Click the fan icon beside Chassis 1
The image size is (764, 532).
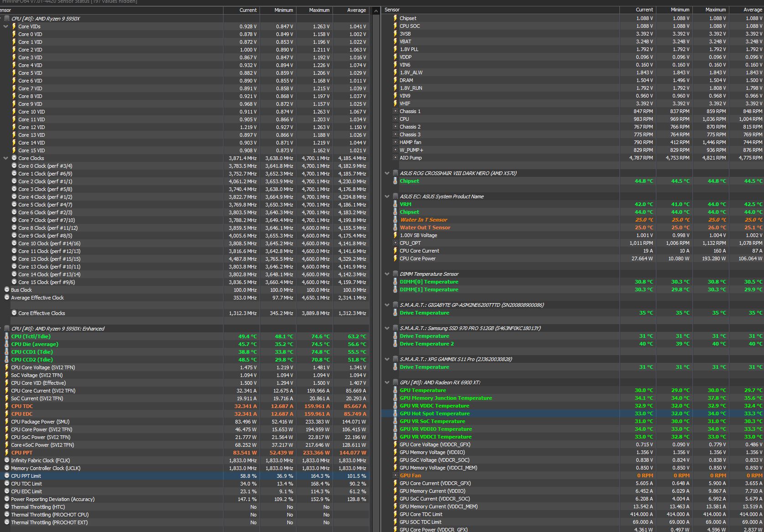395,111
